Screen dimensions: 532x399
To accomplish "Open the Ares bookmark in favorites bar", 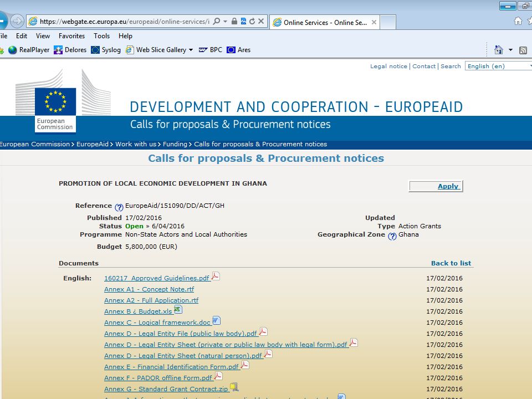I will 238,50.
